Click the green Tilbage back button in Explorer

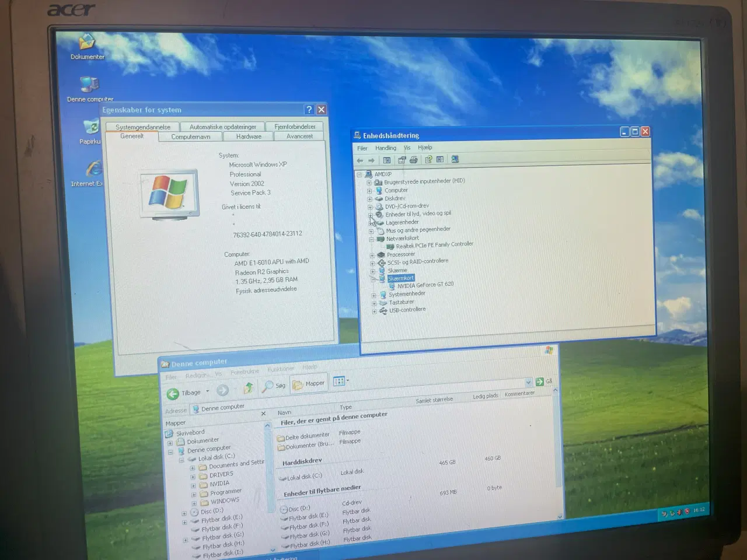click(173, 394)
